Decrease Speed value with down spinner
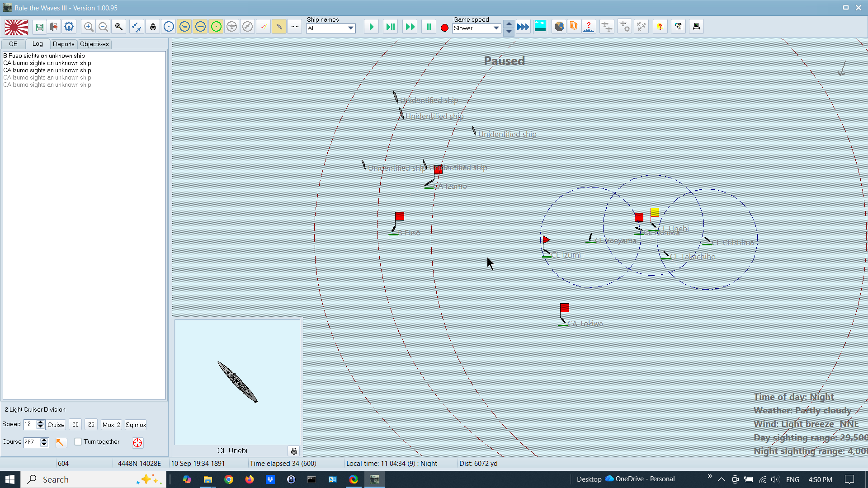The image size is (868, 488). click(40, 427)
